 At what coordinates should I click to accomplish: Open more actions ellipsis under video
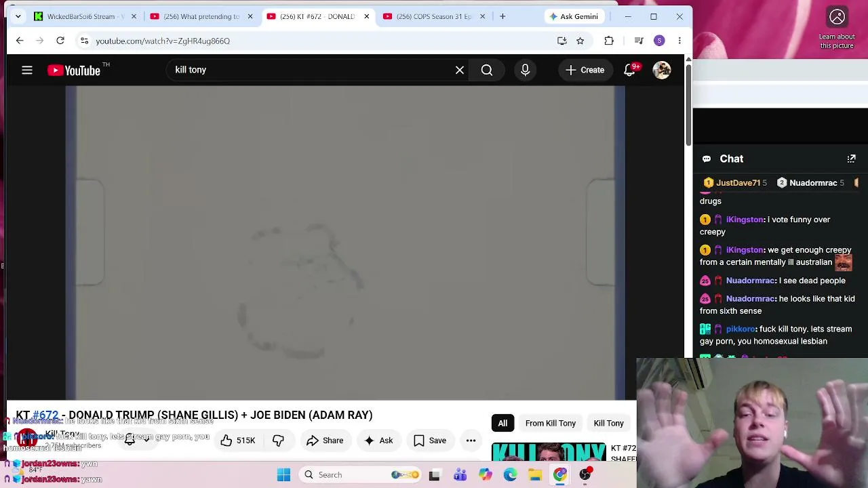pos(471,441)
